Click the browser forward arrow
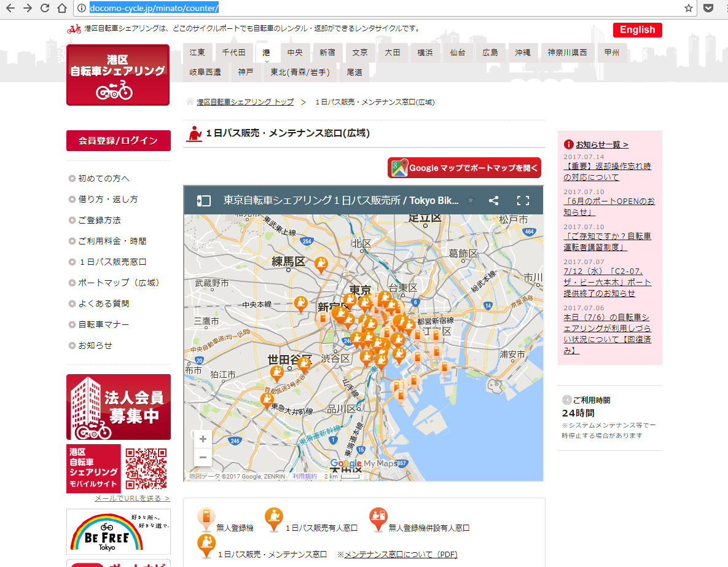 [x=28, y=8]
